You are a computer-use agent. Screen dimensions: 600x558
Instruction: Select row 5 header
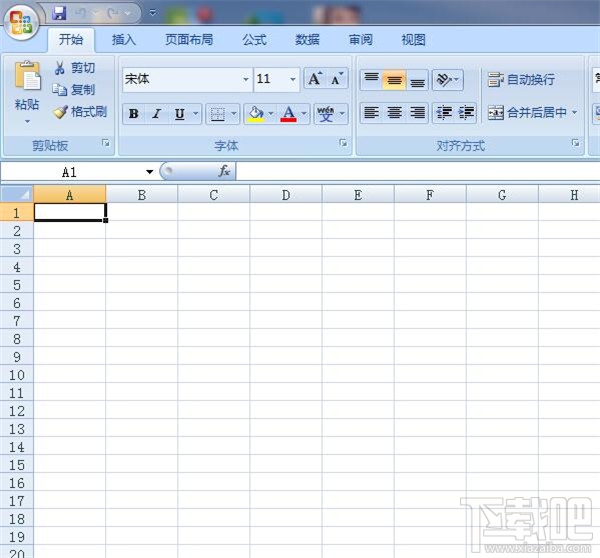click(17, 285)
